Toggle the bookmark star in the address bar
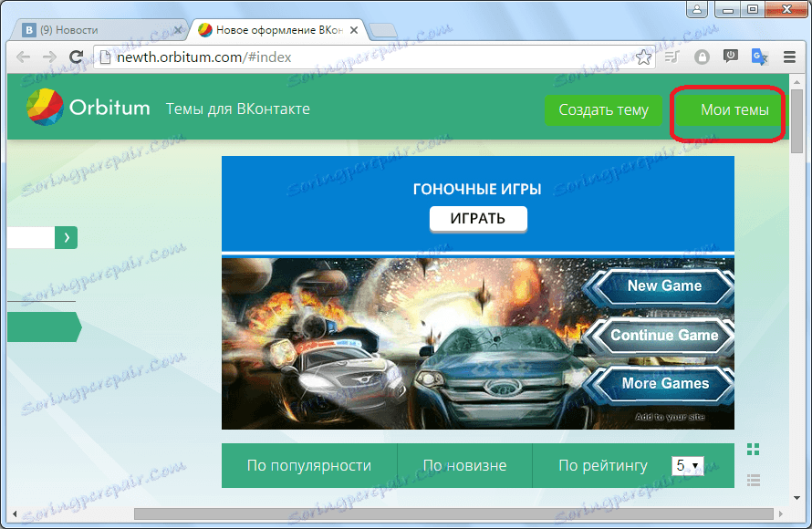Image resolution: width=812 pixels, height=529 pixels. point(644,57)
